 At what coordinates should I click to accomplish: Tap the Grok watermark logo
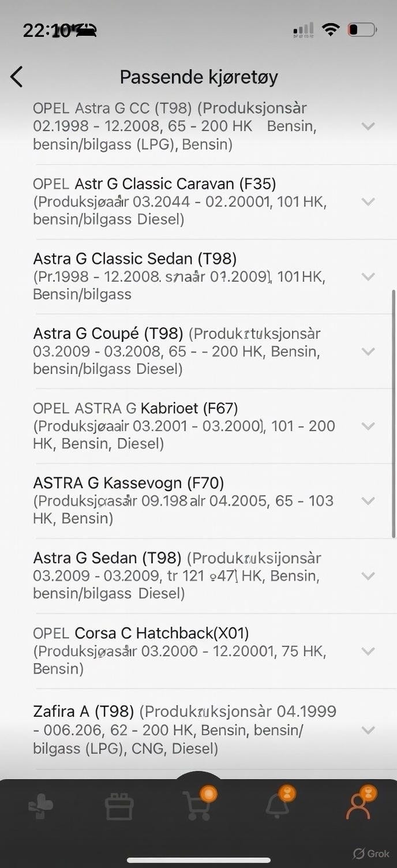point(372,854)
